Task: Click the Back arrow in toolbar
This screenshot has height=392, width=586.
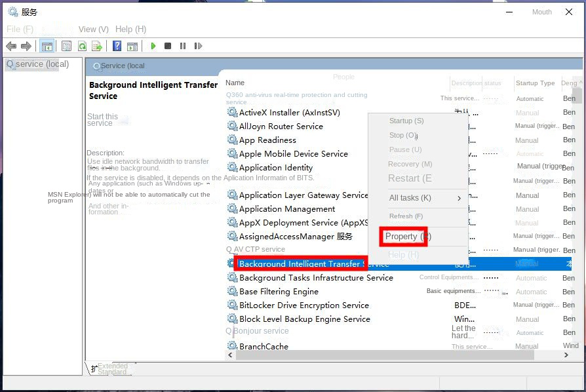Action: coord(10,46)
